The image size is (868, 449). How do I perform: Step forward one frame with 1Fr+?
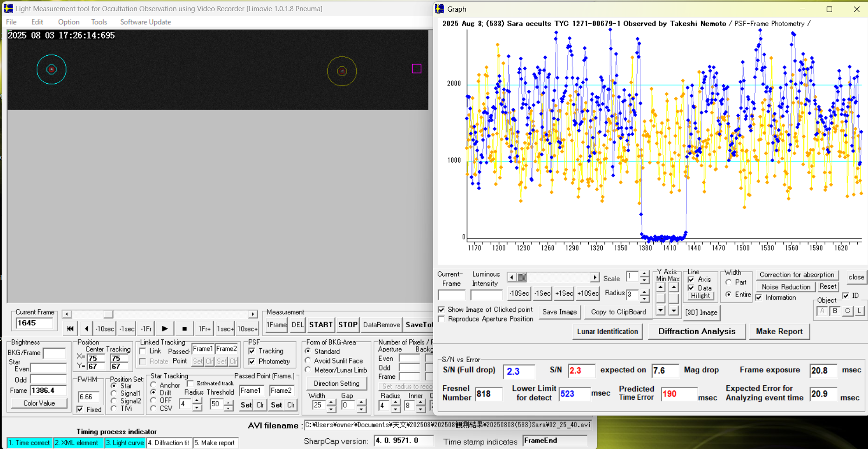pos(204,329)
